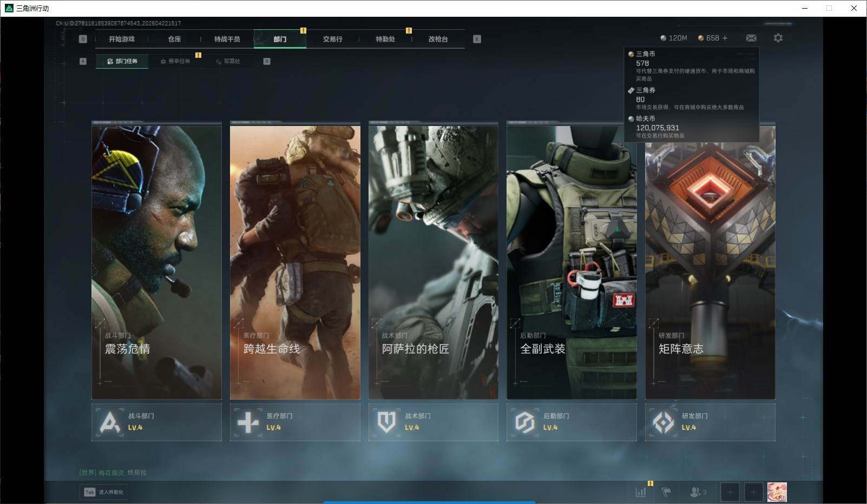The width and height of the screenshot is (867, 504).
Task: Switch to the 特战干员 tab
Action: coord(227,39)
